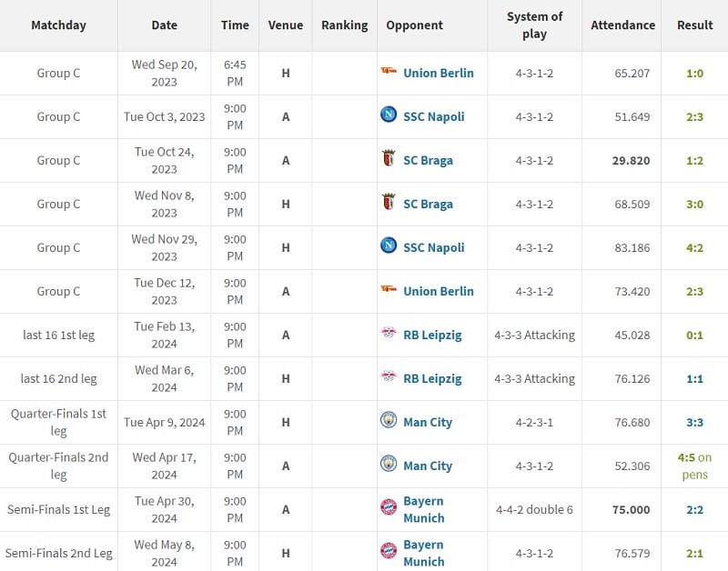The height and width of the screenshot is (571, 728).
Task: Click the SSC Napoli crest in the Oct 3 row
Action: click(389, 115)
